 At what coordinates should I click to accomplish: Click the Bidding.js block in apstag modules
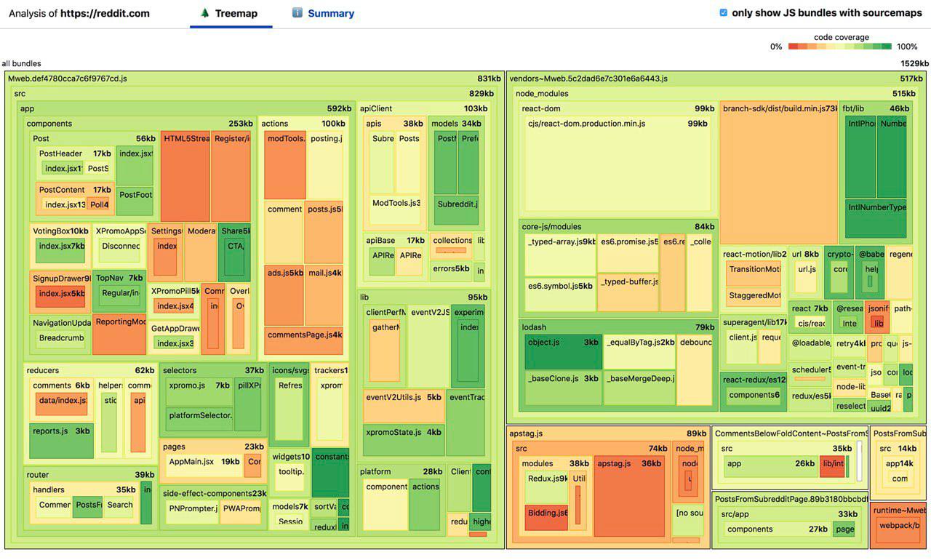click(546, 518)
